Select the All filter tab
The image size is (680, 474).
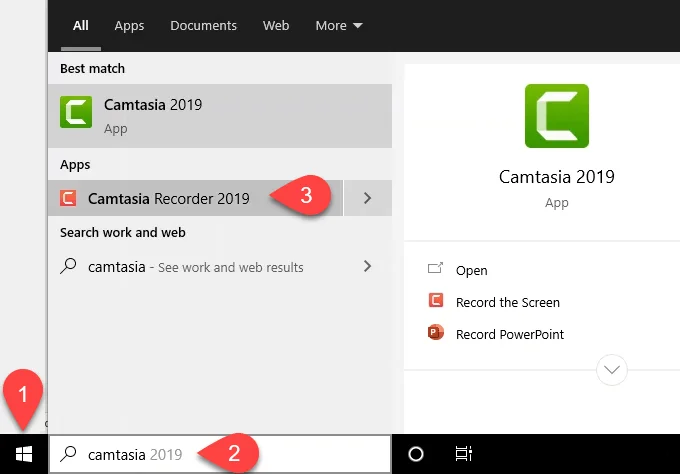click(x=80, y=25)
